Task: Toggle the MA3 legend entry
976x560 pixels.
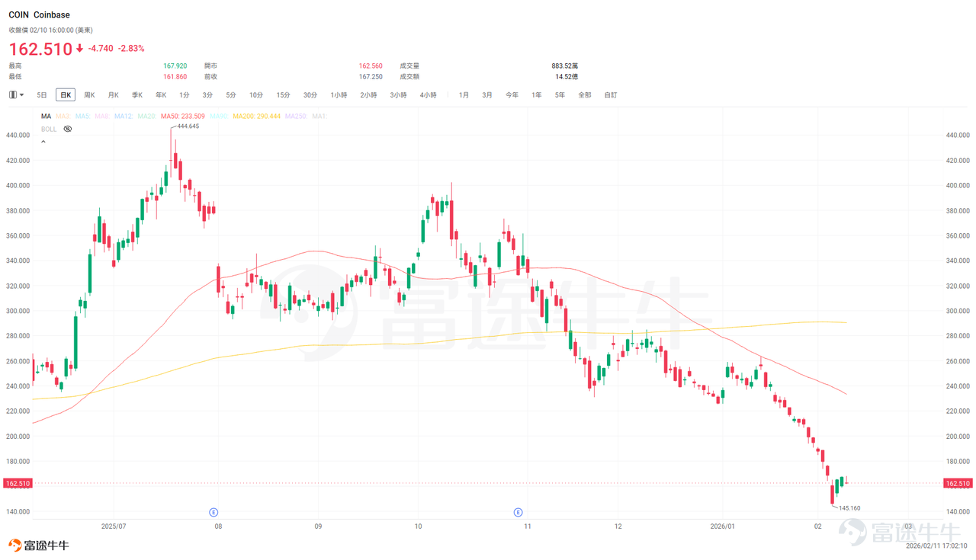Action: 63,116
